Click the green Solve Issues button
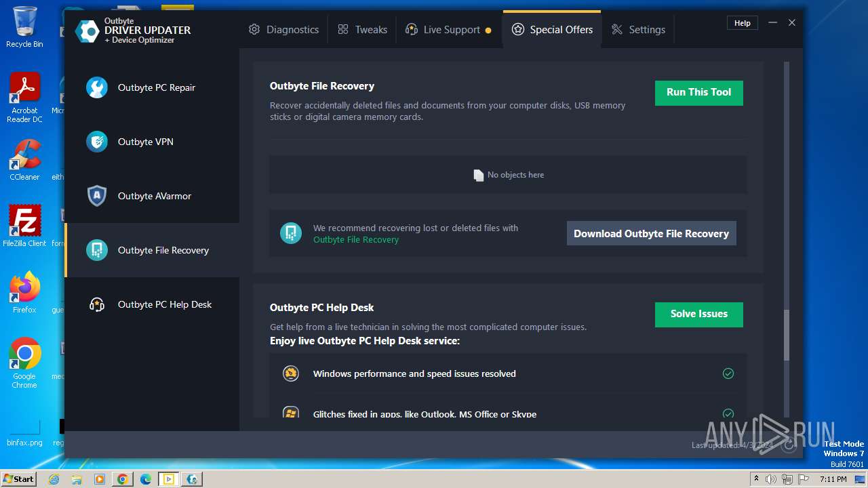 (x=698, y=314)
